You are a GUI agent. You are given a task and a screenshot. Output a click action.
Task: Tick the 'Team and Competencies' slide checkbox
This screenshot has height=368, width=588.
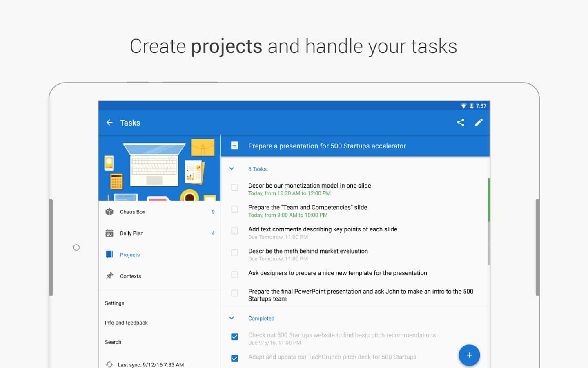(234, 209)
